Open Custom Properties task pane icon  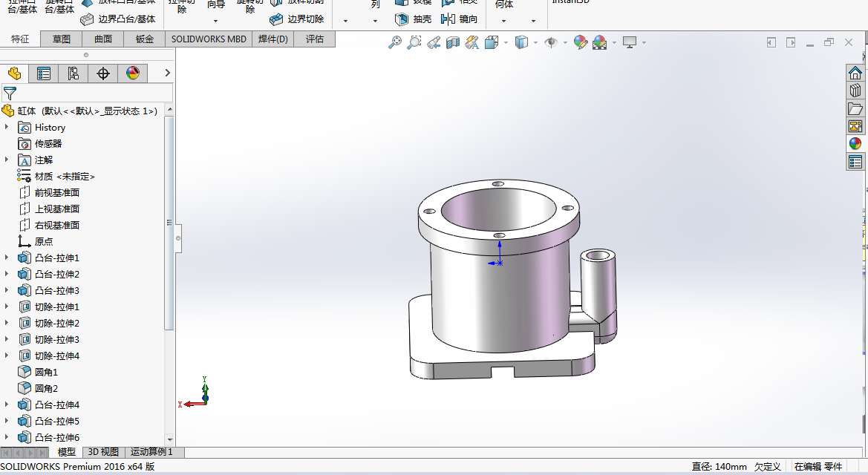click(855, 162)
